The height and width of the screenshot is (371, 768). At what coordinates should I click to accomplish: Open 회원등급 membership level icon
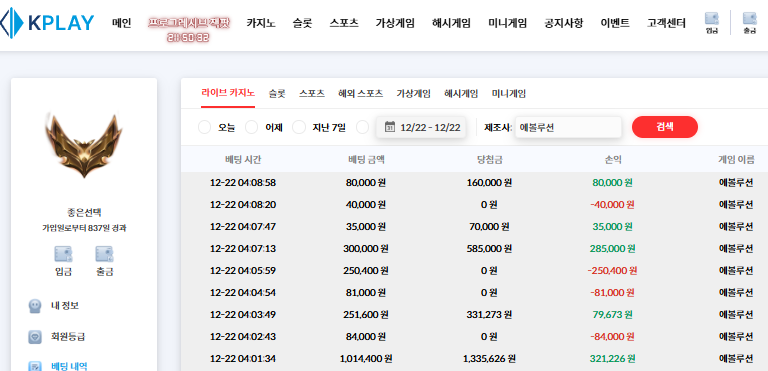pyautogui.click(x=35, y=337)
